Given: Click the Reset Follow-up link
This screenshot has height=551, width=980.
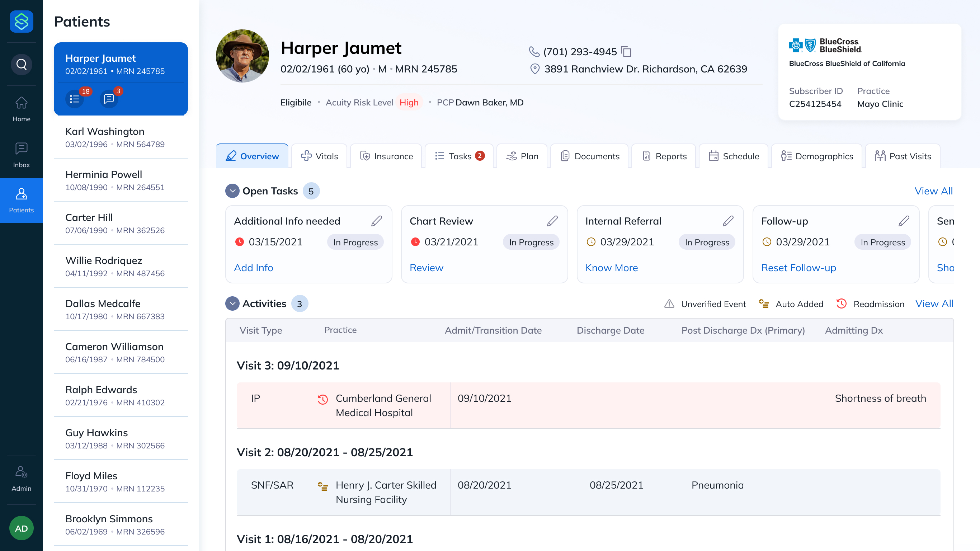Looking at the screenshot, I should pos(798,268).
